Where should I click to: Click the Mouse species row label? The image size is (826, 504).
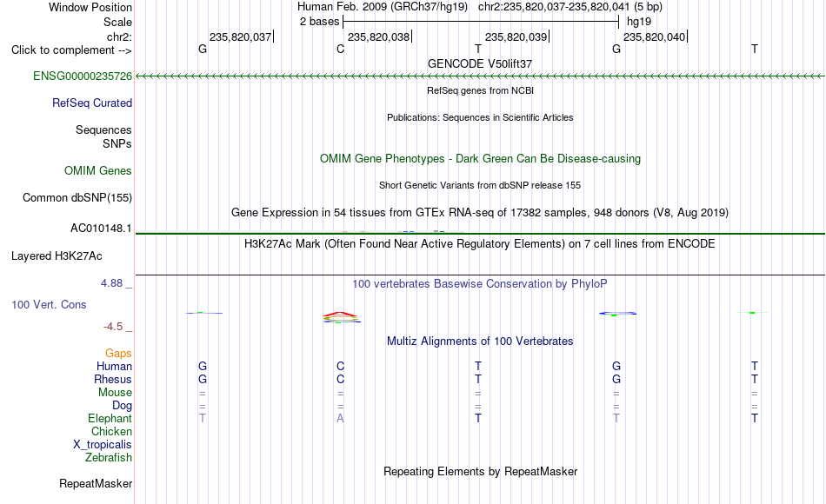point(116,393)
